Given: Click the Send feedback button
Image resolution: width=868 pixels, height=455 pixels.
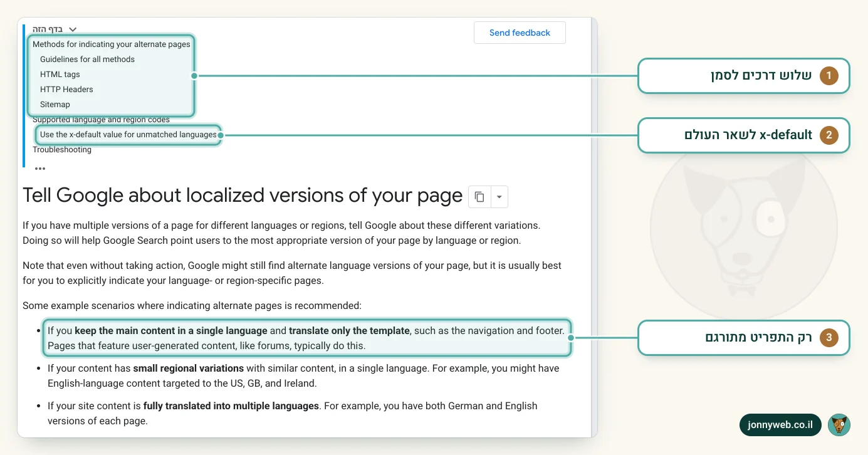Looking at the screenshot, I should (520, 33).
